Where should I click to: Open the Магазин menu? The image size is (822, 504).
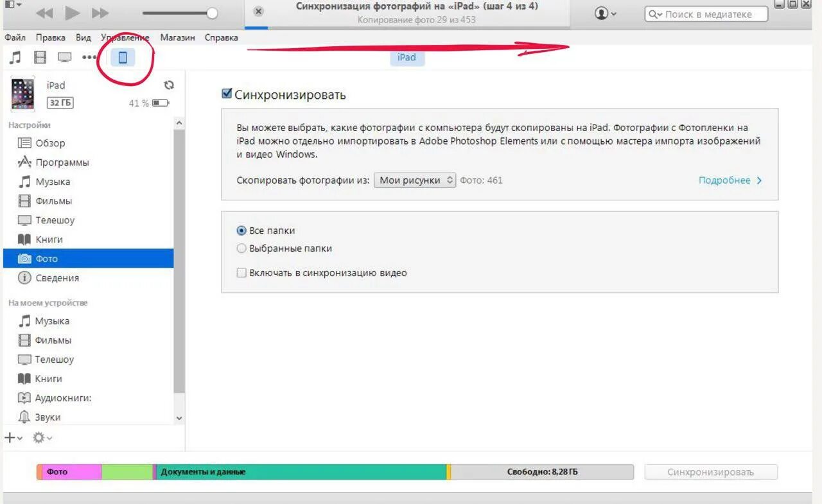pyautogui.click(x=178, y=37)
